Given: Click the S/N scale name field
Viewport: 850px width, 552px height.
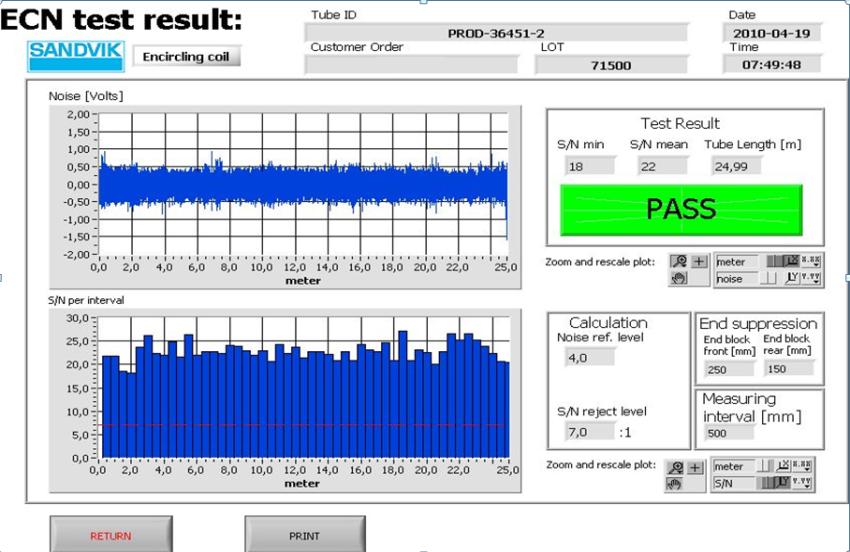Looking at the screenshot, I should click(x=733, y=483).
